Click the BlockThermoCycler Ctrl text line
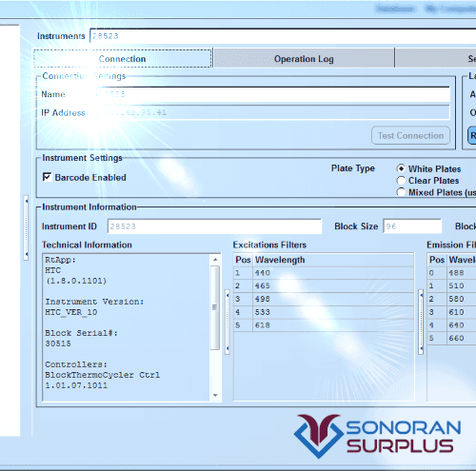This screenshot has height=471, width=476. coord(102,375)
